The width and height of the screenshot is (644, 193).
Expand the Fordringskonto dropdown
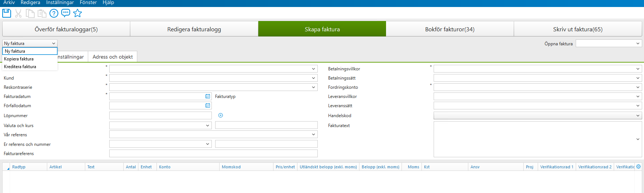pyautogui.click(x=638, y=87)
